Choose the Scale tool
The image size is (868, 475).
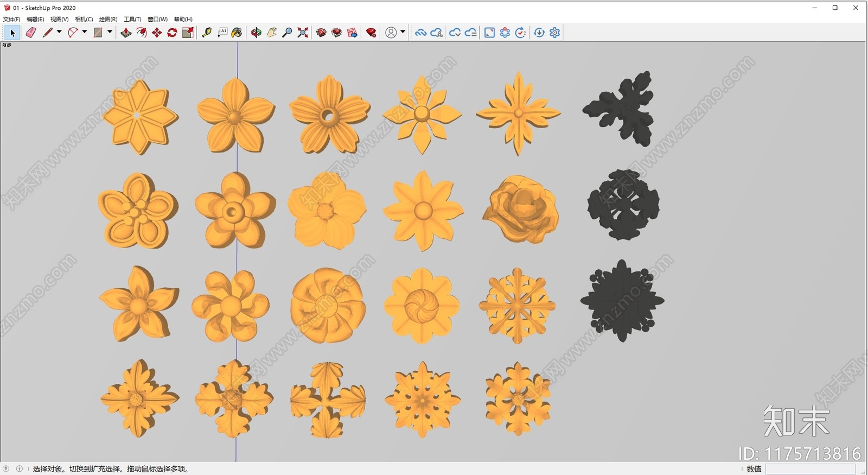pyautogui.click(x=188, y=33)
